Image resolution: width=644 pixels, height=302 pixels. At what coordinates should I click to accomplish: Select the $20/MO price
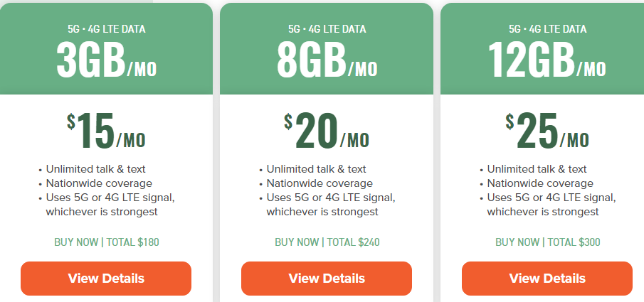327,131
